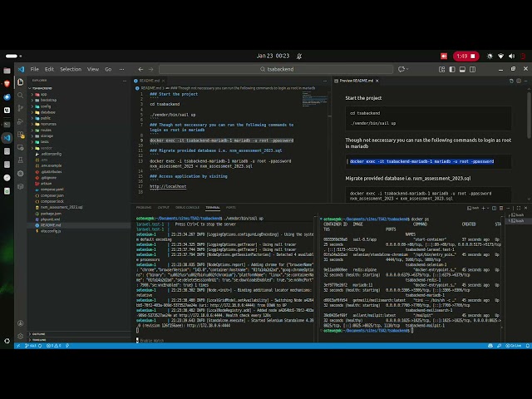Switch to the OUTPUT panel tab

(x=163, y=207)
